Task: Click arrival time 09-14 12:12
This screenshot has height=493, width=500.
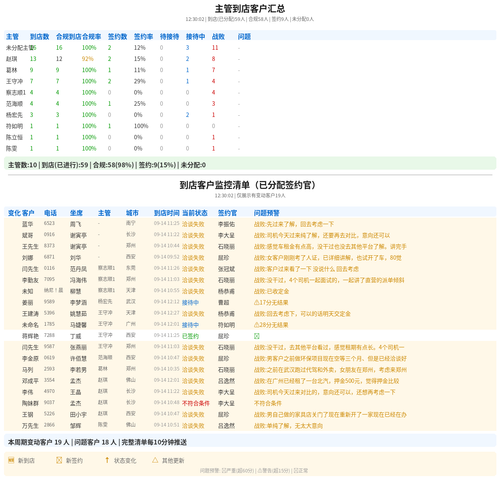Action: click(x=167, y=301)
